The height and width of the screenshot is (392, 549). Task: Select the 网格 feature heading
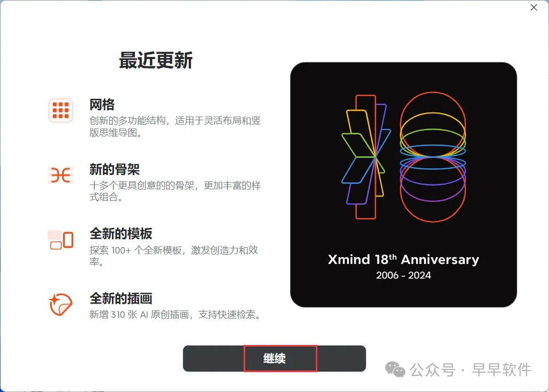point(102,105)
